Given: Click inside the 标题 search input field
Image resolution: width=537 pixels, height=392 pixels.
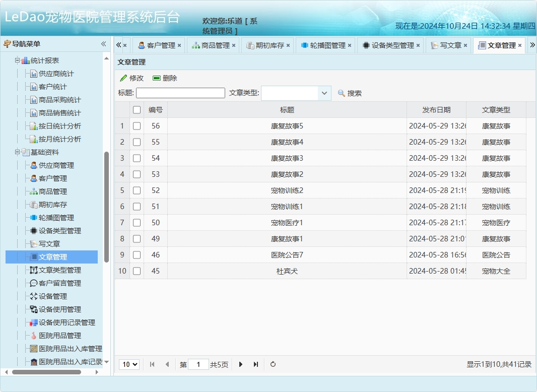Looking at the screenshot, I should pyautogui.click(x=180, y=93).
